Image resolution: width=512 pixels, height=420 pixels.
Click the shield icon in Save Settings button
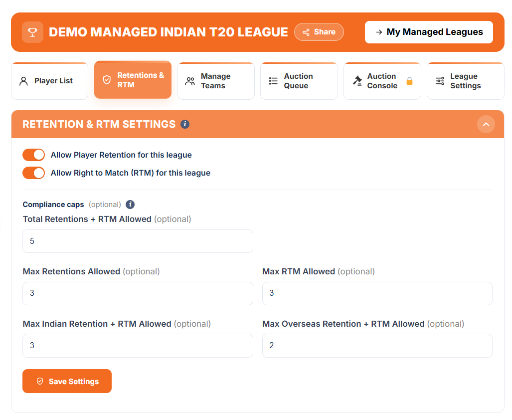click(40, 381)
